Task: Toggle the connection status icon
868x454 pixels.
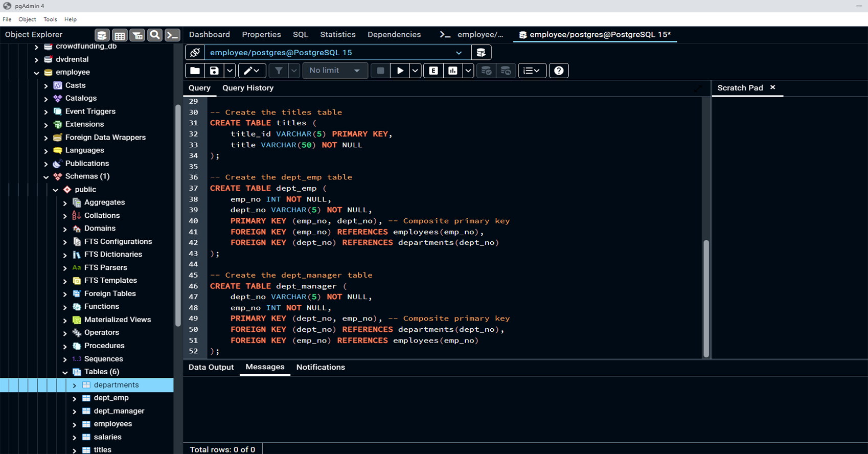Action: click(195, 52)
